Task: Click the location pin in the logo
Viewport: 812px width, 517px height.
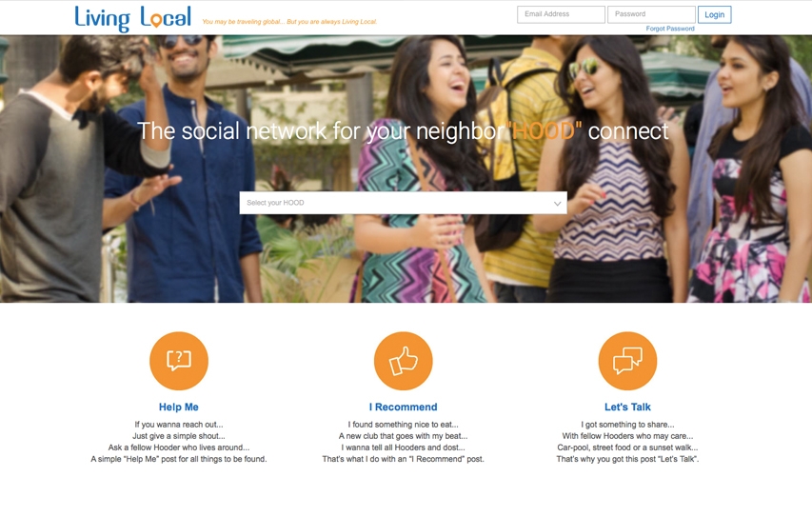Action: 155,21
